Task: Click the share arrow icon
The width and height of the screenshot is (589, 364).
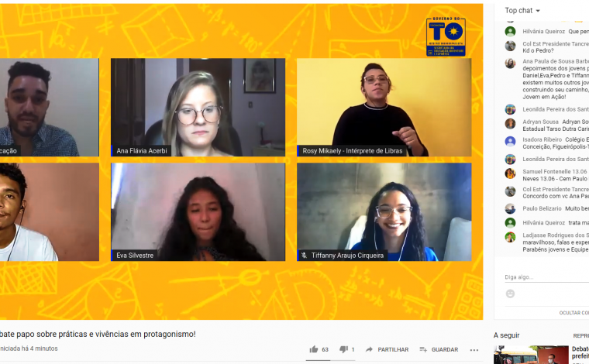Action: [x=369, y=349]
